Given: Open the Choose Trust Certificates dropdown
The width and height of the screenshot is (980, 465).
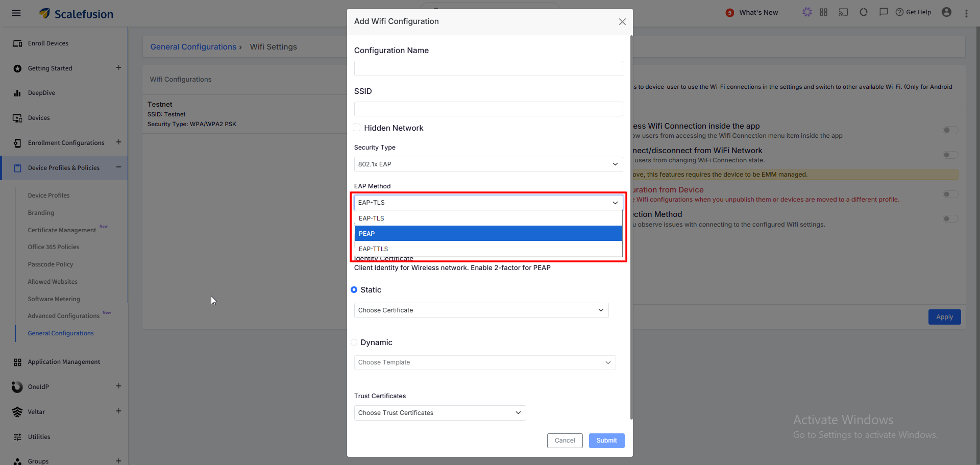Looking at the screenshot, I should click(440, 413).
